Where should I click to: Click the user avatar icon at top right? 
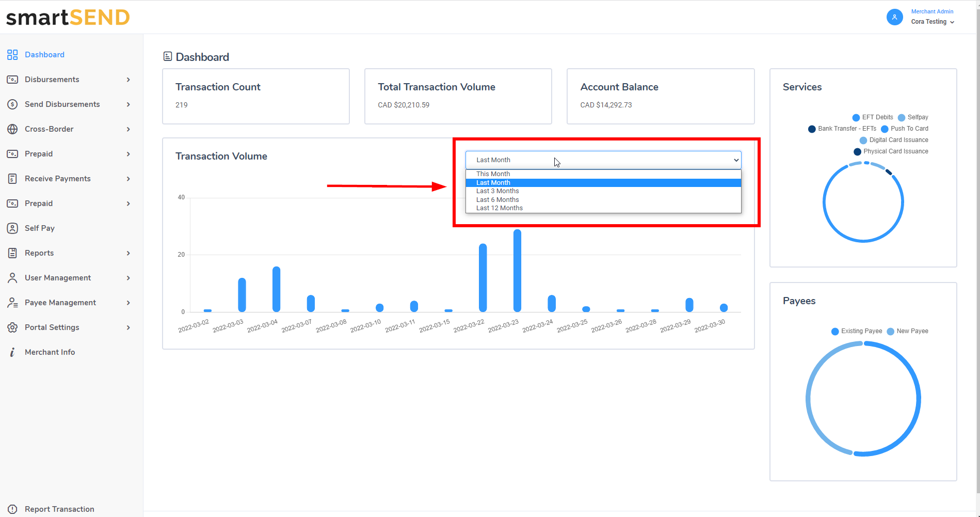click(894, 17)
